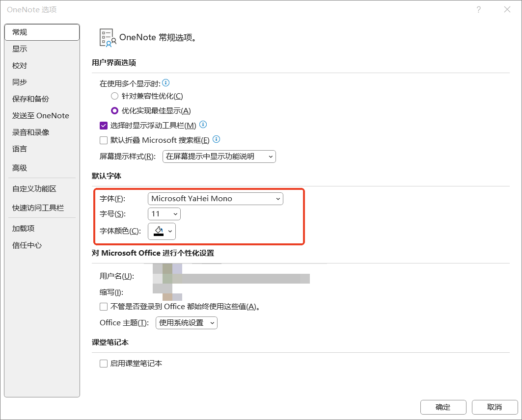Select 常规 category in sidebar
Screen dimensions: 522x420
[x=42, y=32]
